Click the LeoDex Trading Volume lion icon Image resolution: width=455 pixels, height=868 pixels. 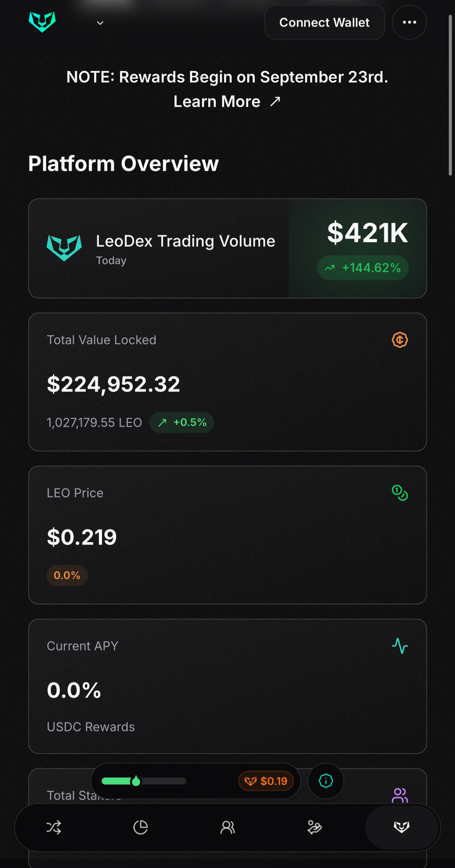coord(64,248)
